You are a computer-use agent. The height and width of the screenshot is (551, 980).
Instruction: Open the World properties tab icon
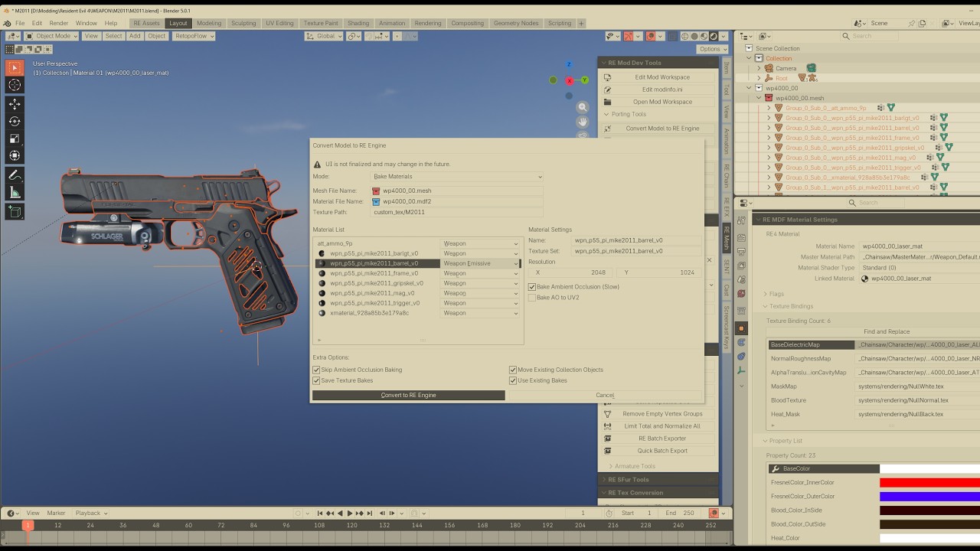741,294
